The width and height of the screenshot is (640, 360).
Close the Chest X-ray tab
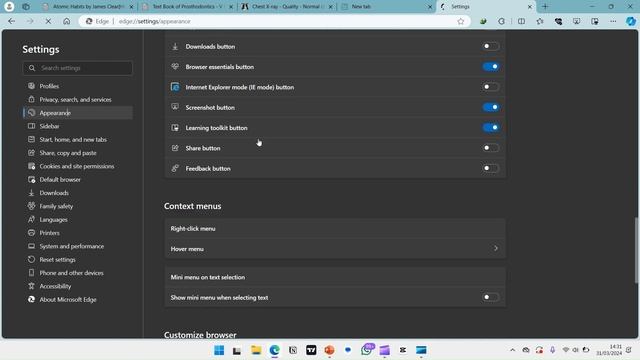[331, 7]
